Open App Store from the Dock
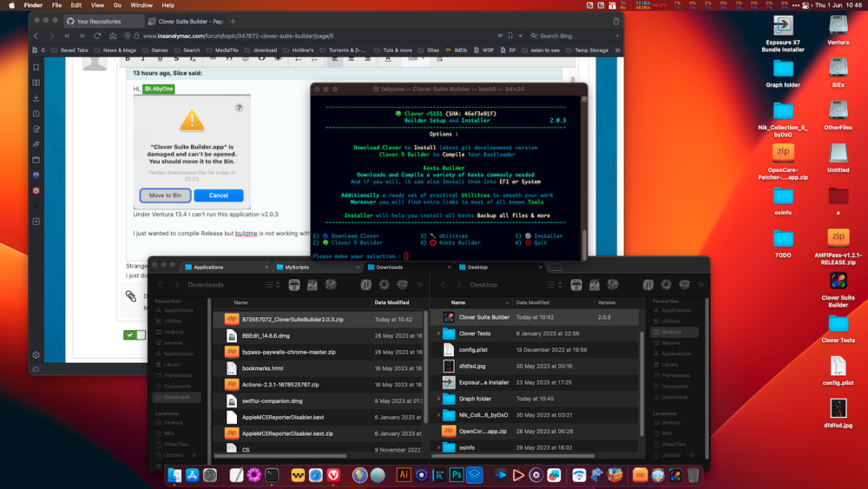 tap(192, 475)
